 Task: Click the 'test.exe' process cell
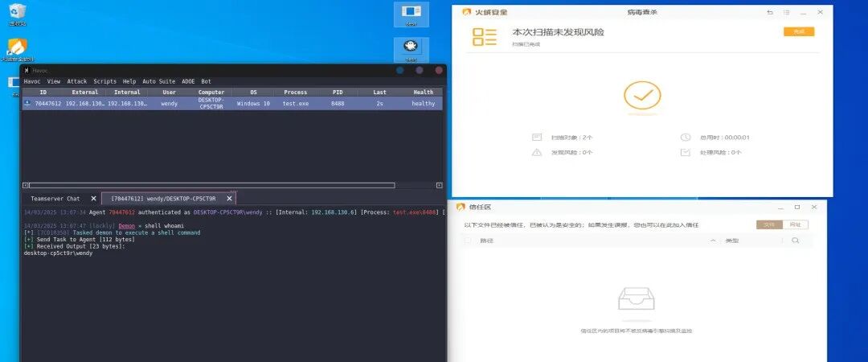[296, 104]
